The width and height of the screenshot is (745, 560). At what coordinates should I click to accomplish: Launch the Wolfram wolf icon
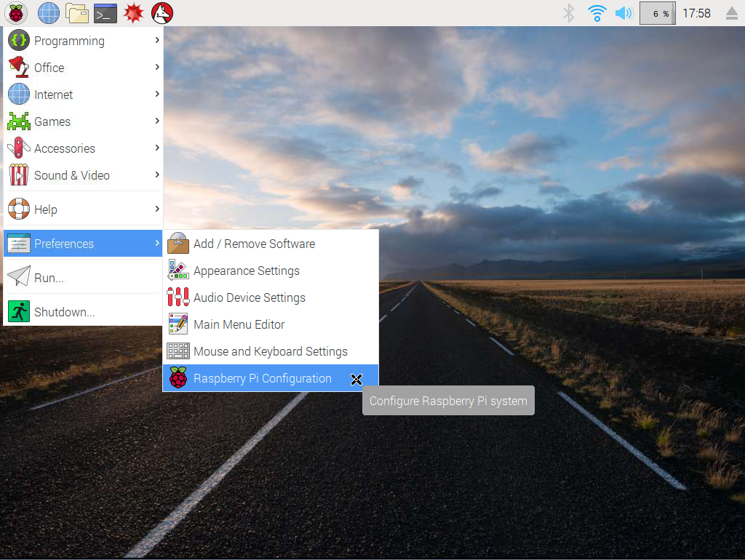(162, 12)
